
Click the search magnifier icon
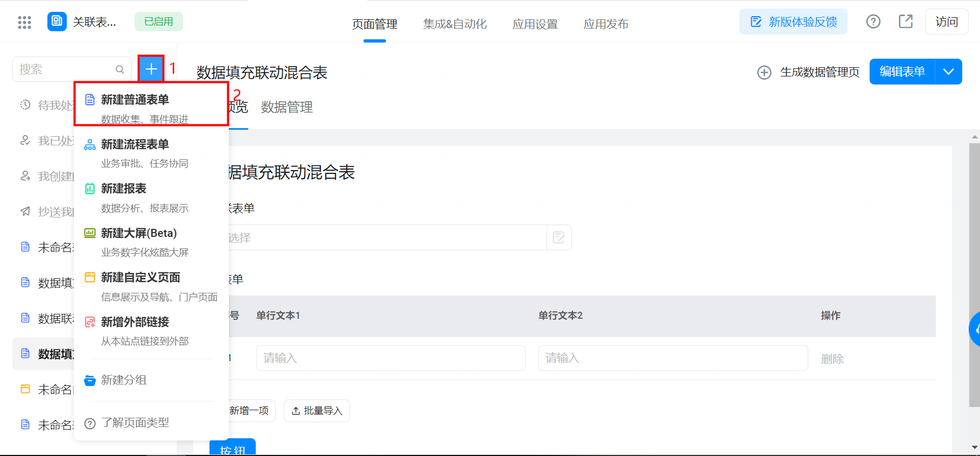point(120,69)
